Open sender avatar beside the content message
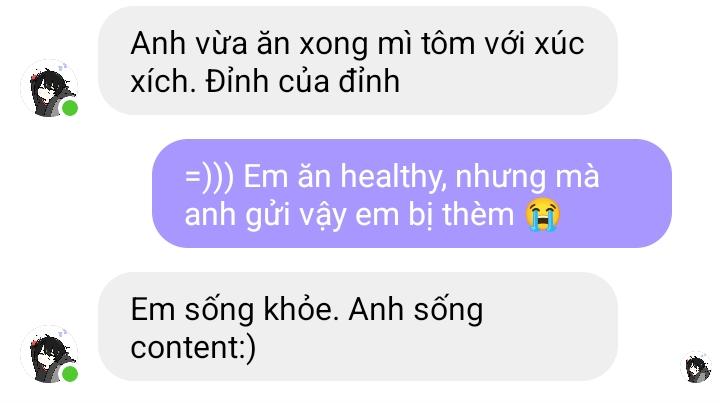 click(x=49, y=354)
